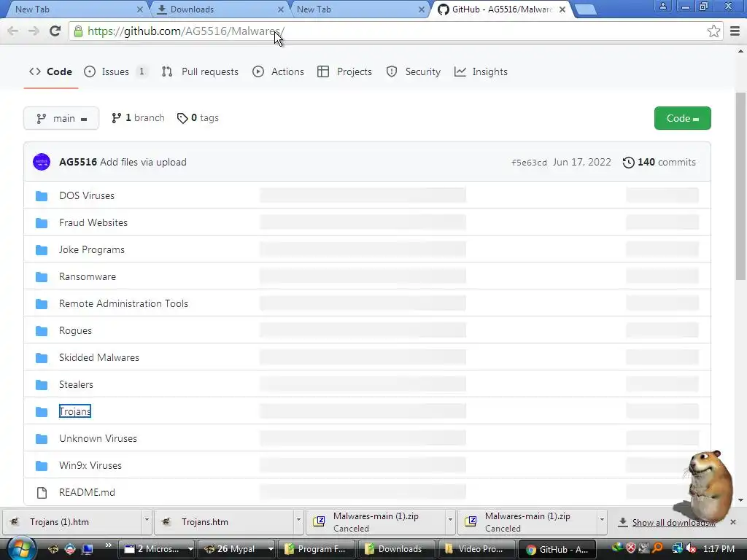The image size is (747, 560).
Task: Click the Chrome user profile icon
Action: (x=662, y=6)
